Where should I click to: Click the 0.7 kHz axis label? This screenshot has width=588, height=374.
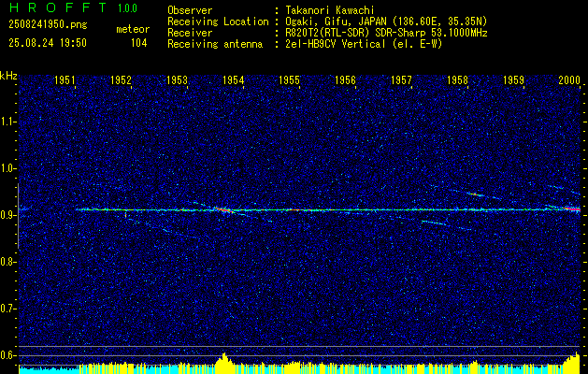(x=8, y=309)
